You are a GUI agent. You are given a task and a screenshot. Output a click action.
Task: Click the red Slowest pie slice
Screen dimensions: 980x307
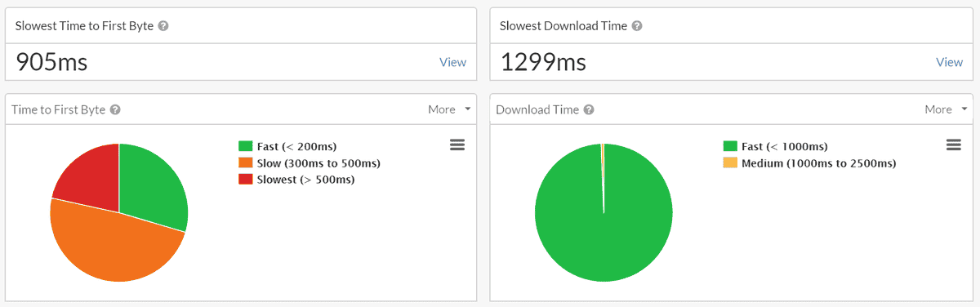[x=90, y=173]
